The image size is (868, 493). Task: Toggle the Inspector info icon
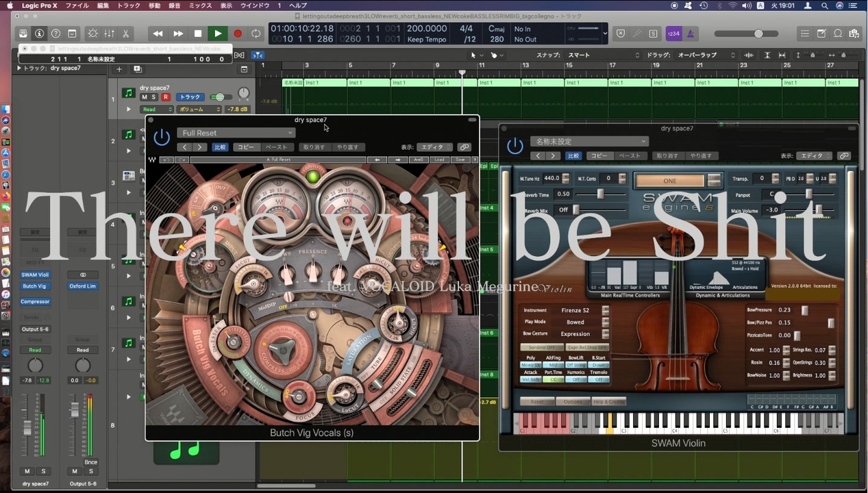(39, 34)
